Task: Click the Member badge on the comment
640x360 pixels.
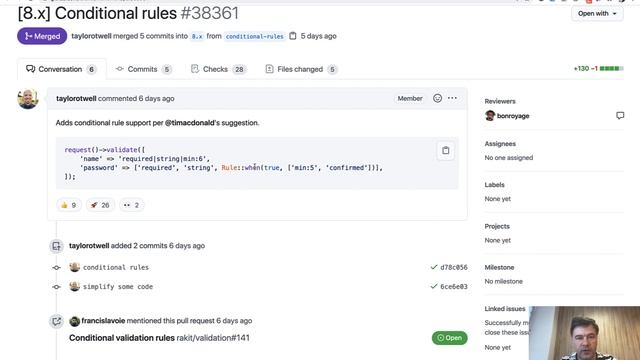Action: 410,98
